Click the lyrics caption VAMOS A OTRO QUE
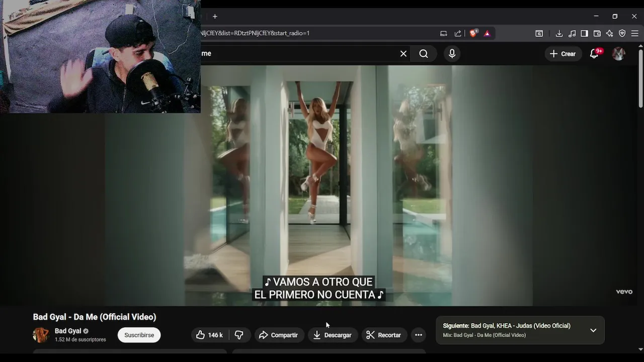Image resolution: width=644 pixels, height=362 pixels. tap(318, 282)
